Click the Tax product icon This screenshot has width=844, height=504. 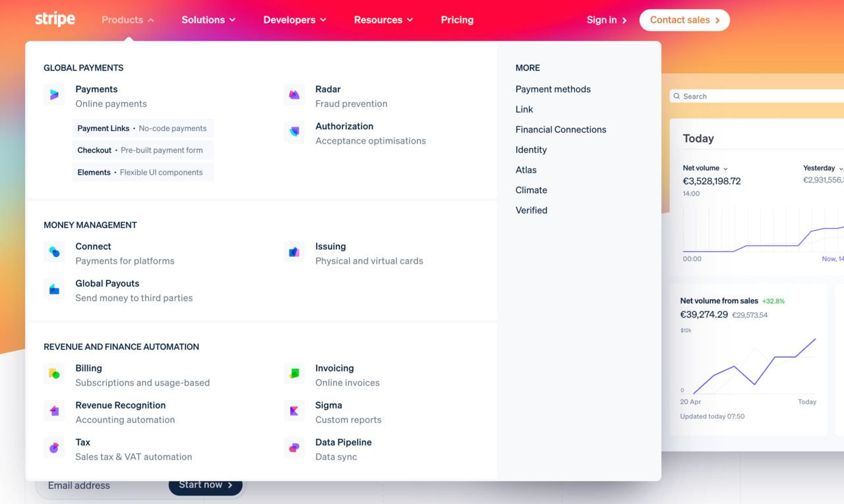pos(54,447)
